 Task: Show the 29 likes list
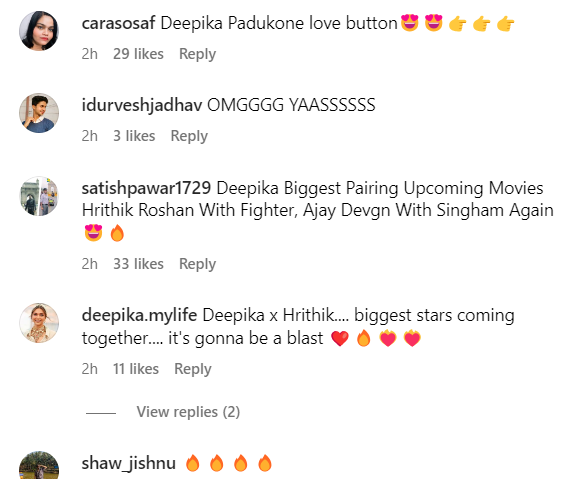(138, 54)
